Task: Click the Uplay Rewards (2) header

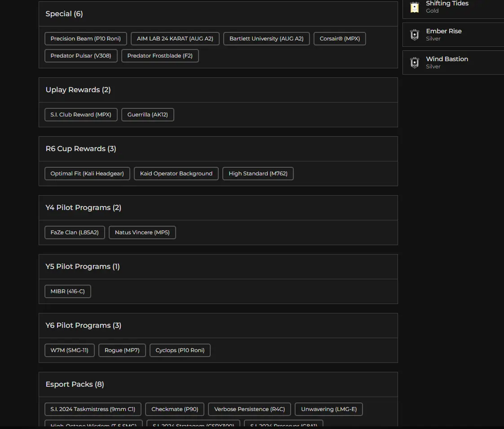Action: coord(218,90)
